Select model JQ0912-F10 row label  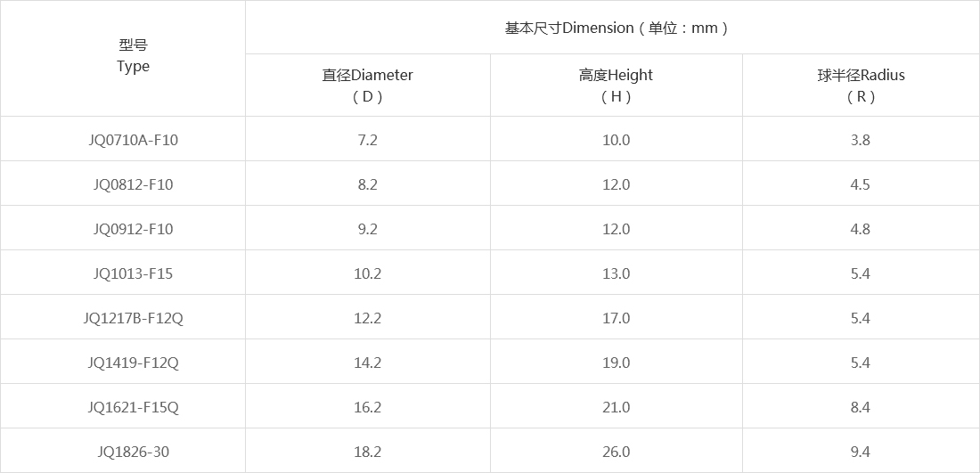tap(133, 229)
